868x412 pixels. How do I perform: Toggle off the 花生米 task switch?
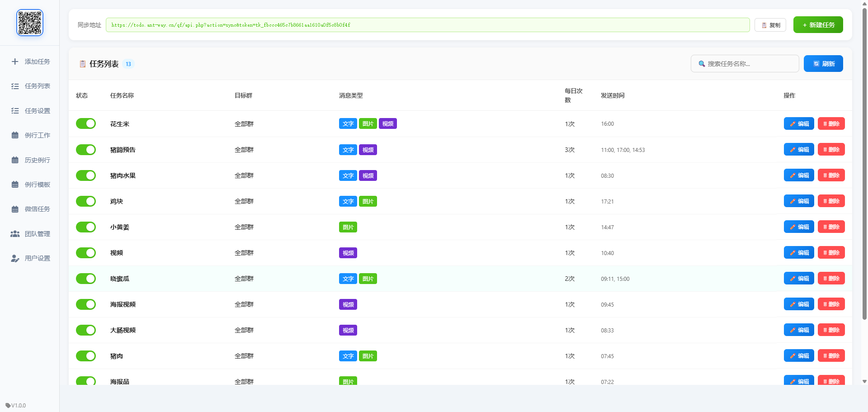click(86, 123)
